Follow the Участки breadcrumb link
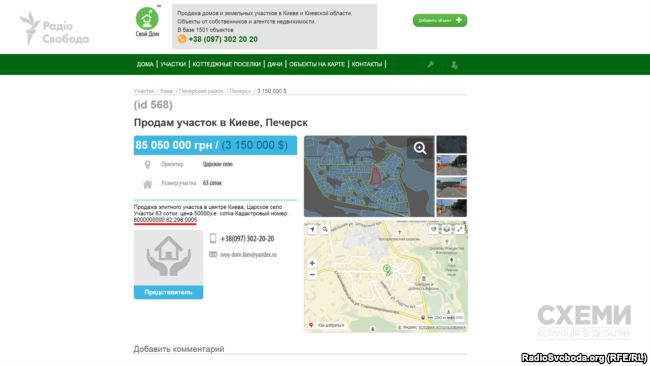Screen dimensions: 650x366 click(x=144, y=91)
